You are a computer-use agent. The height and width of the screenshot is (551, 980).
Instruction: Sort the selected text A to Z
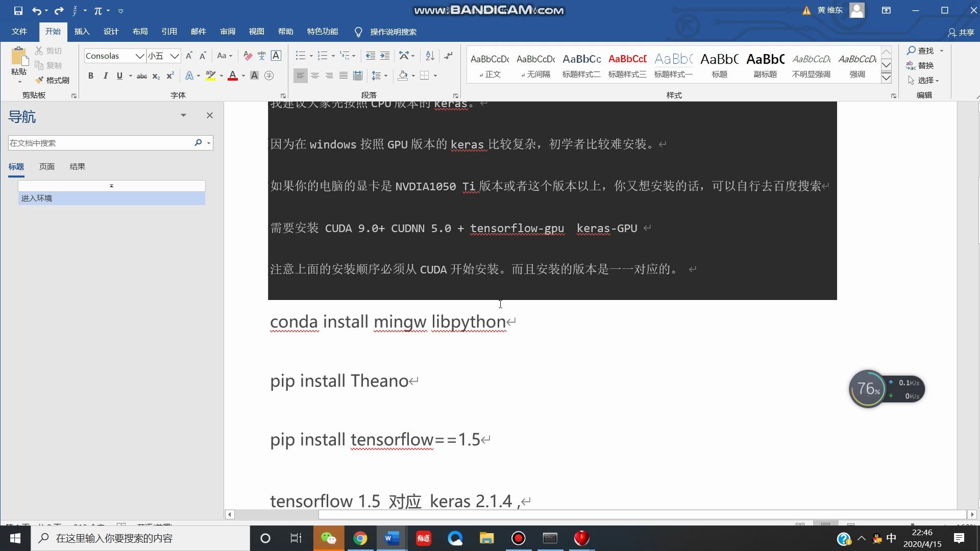[430, 56]
